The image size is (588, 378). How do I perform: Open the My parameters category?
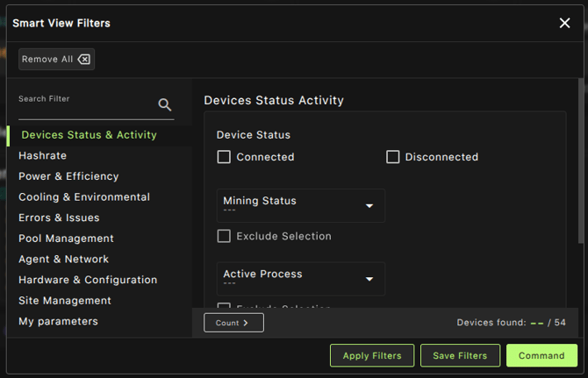58,321
